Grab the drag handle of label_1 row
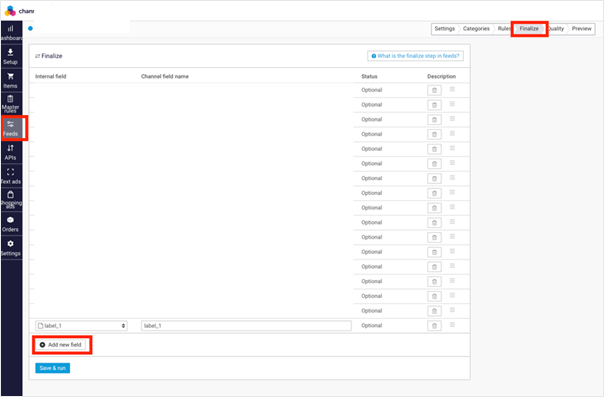This screenshot has width=604, height=397. (x=452, y=325)
